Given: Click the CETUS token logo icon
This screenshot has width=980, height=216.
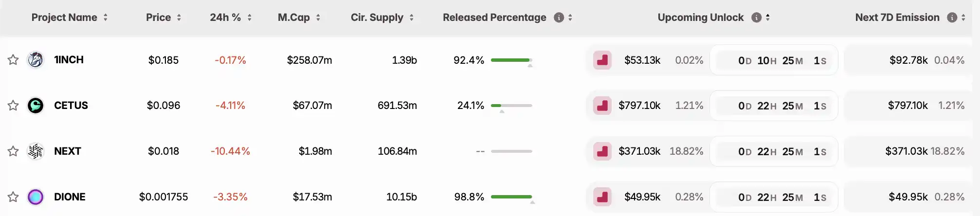Looking at the screenshot, I should tap(36, 106).
